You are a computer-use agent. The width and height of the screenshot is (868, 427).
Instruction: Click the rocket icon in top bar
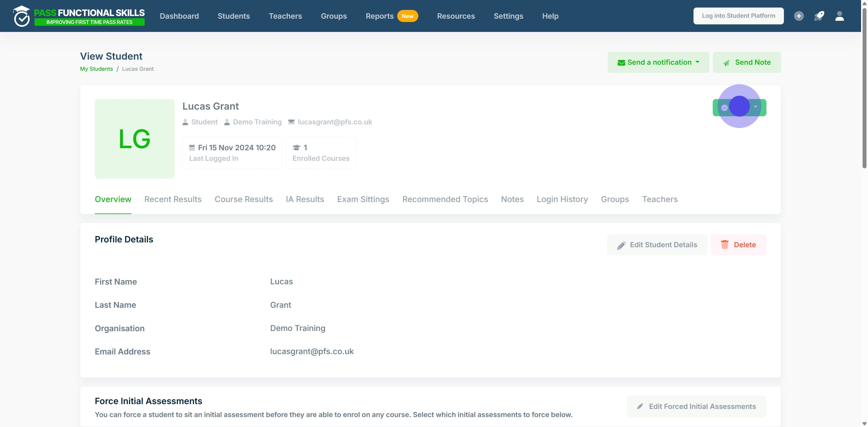pyautogui.click(x=819, y=16)
